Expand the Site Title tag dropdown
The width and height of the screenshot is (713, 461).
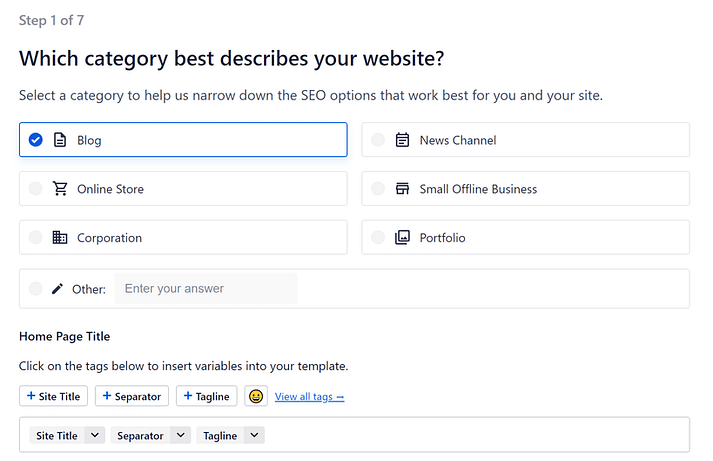[94, 435]
